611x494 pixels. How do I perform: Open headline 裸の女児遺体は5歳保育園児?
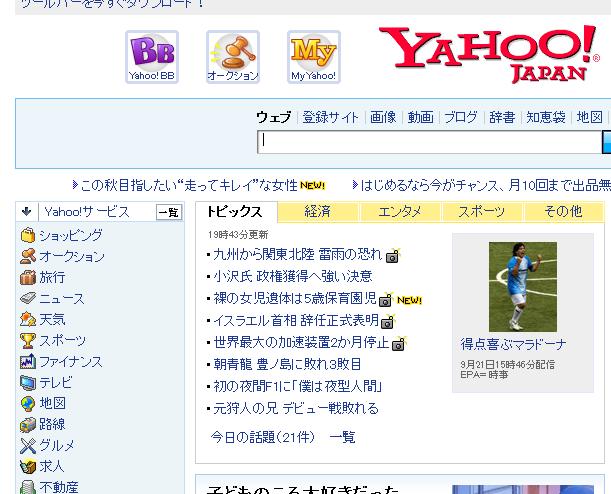click(x=295, y=298)
